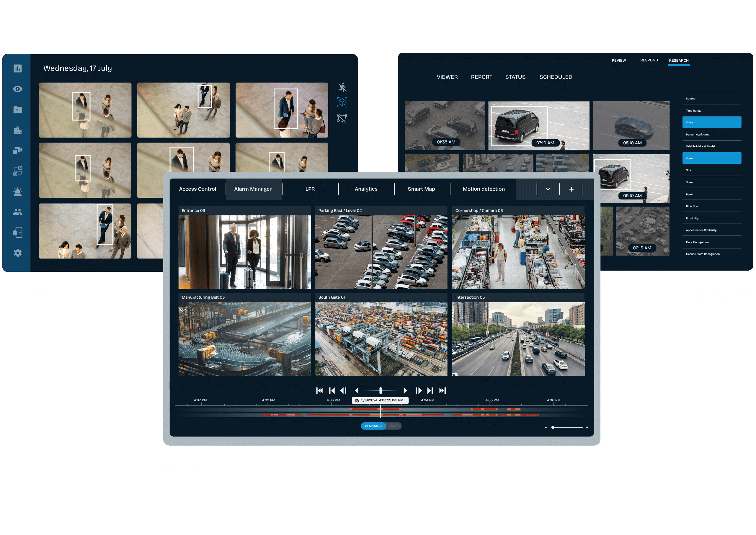This screenshot has width=756, height=535.
Task: Select the 3D object detection cube icon
Action: click(x=342, y=102)
